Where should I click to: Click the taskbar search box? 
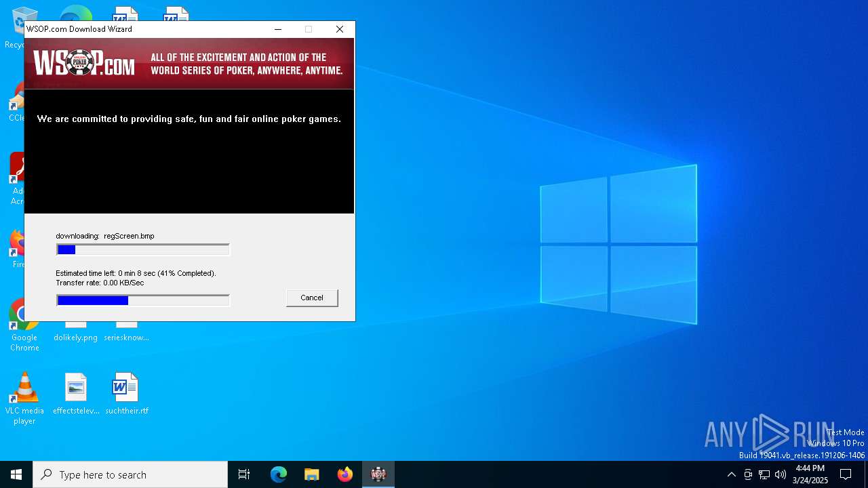pos(130,474)
